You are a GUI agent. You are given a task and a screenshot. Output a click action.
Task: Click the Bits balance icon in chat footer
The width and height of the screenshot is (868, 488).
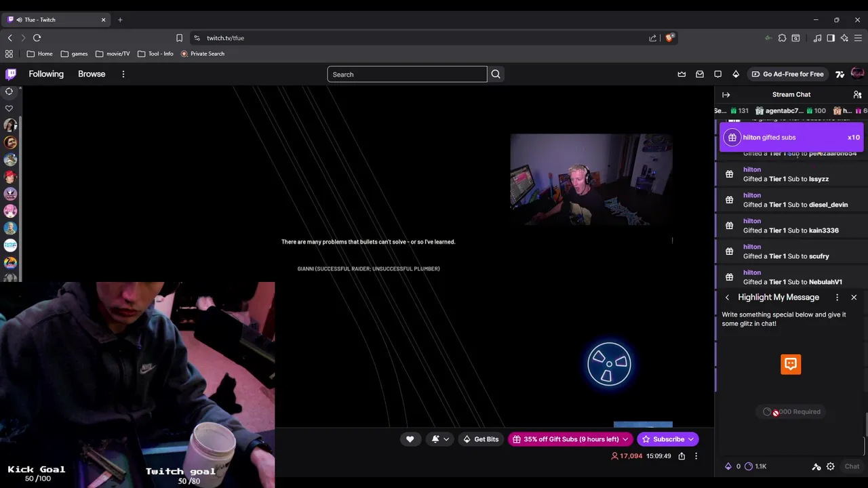click(x=728, y=466)
